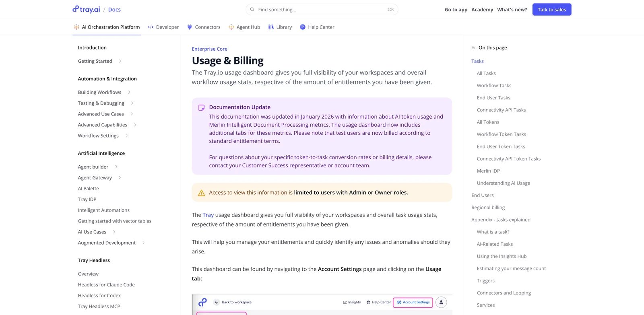The image size is (644, 315).
Task: Expand Agent Gateway chevron
Action: click(120, 177)
